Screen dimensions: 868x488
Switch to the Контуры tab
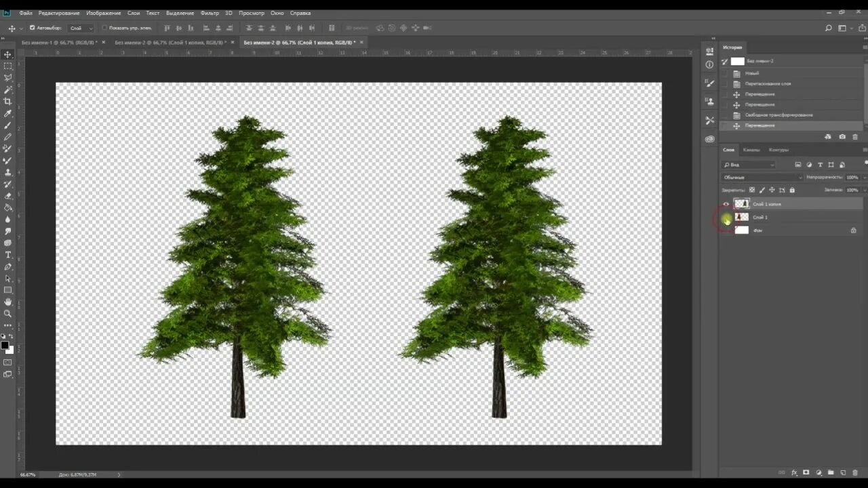(x=778, y=150)
